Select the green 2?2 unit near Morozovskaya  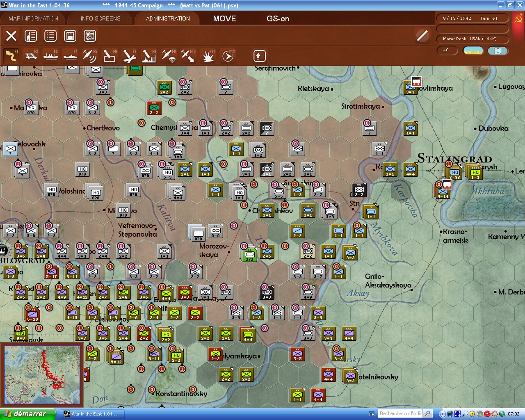click(x=249, y=255)
